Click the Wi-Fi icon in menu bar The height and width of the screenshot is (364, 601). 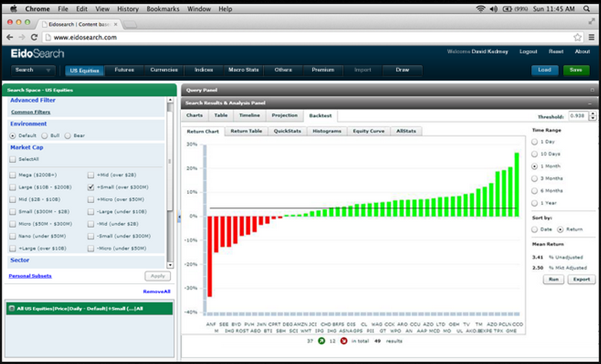pyautogui.click(x=481, y=8)
